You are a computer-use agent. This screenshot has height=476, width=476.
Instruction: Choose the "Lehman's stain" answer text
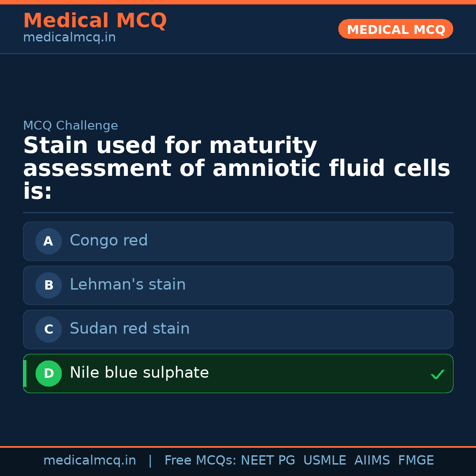tap(127, 285)
